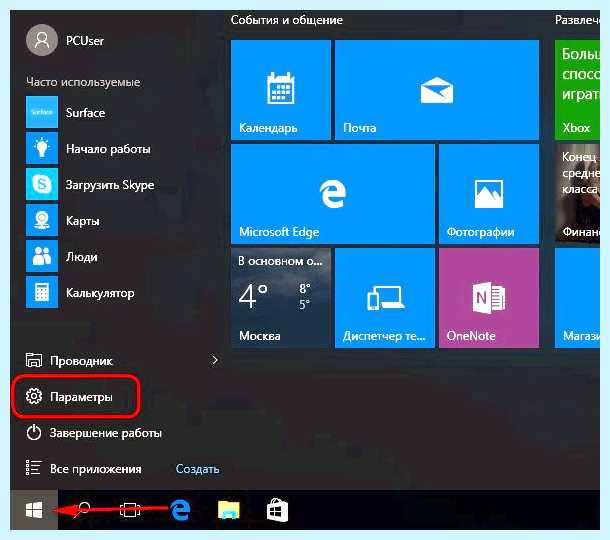Click the Skype download icon
The height and width of the screenshot is (540, 610).
[x=42, y=184]
